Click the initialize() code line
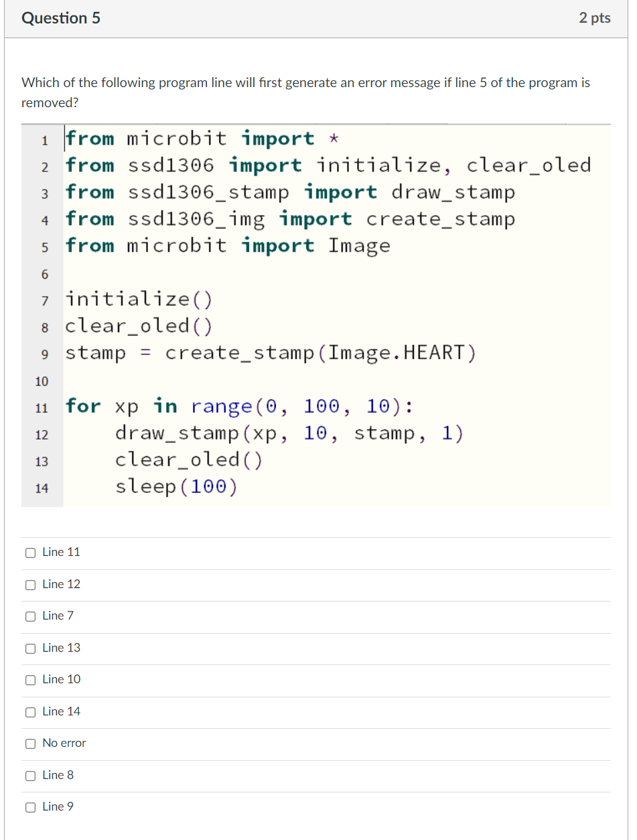The width and height of the screenshot is (637, 840). [x=139, y=299]
